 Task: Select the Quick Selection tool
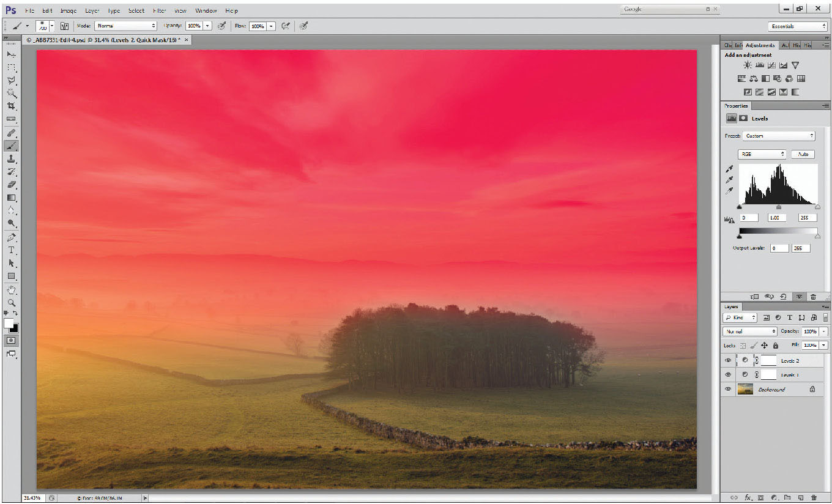click(12, 93)
